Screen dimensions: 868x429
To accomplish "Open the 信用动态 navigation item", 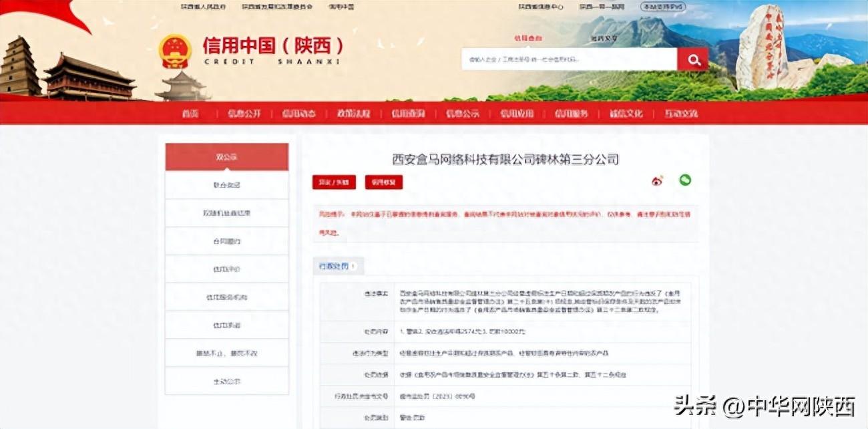I will [x=298, y=114].
